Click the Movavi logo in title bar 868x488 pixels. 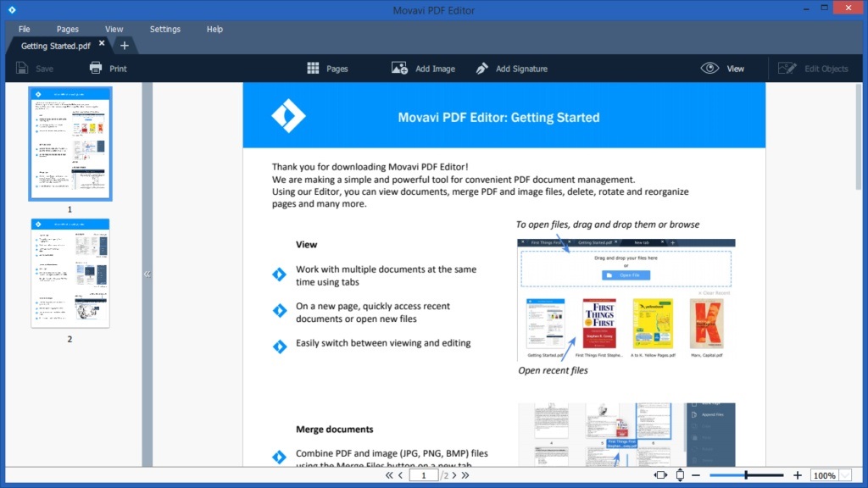pos(12,9)
